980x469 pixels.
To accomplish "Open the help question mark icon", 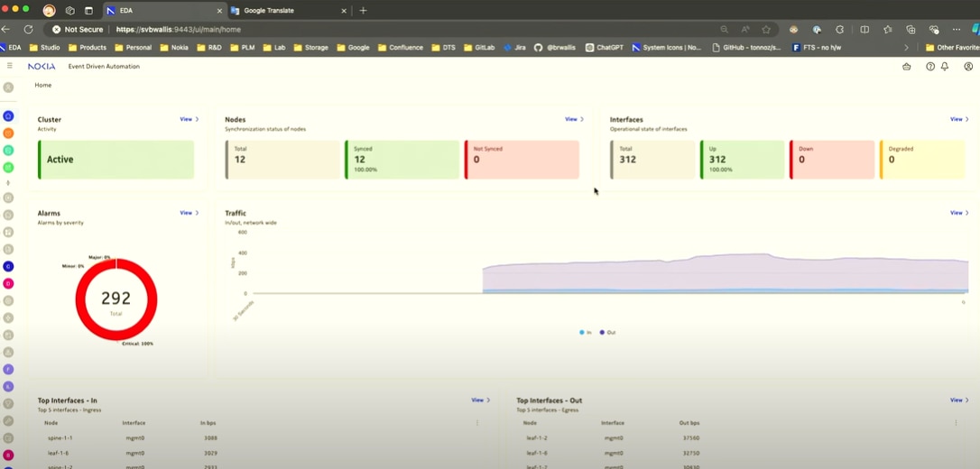I will 930,67.
